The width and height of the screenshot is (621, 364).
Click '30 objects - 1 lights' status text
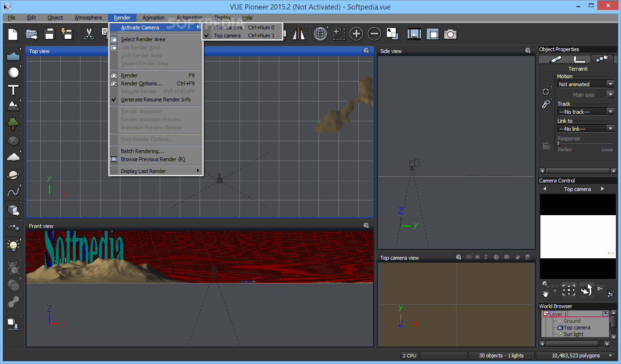click(501, 355)
